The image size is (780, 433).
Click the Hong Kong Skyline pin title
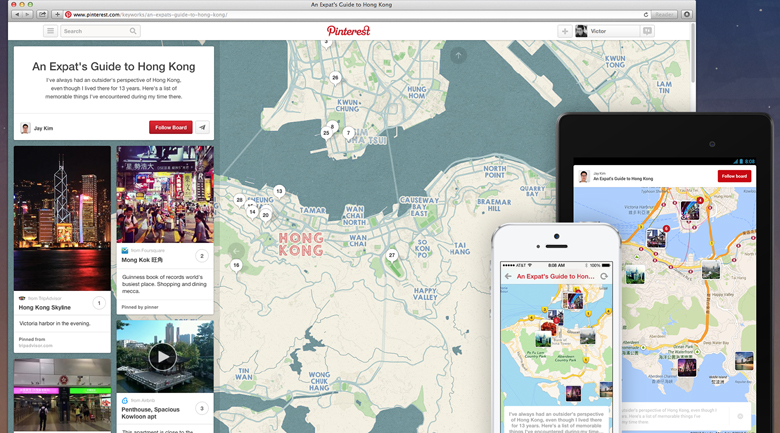coord(45,308)
